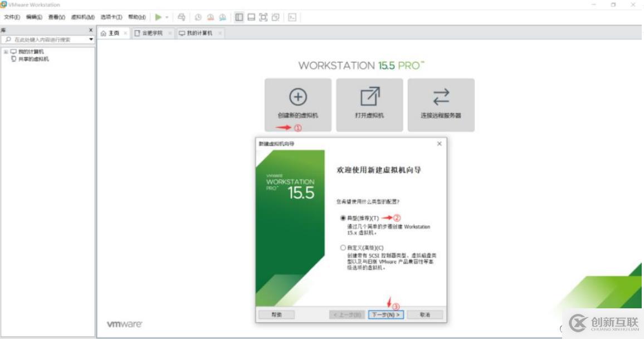The height and width of the screenshot is (339, 644).
Task: Select 共享的虚拟机 in the library tree
Action: (33, 59)
